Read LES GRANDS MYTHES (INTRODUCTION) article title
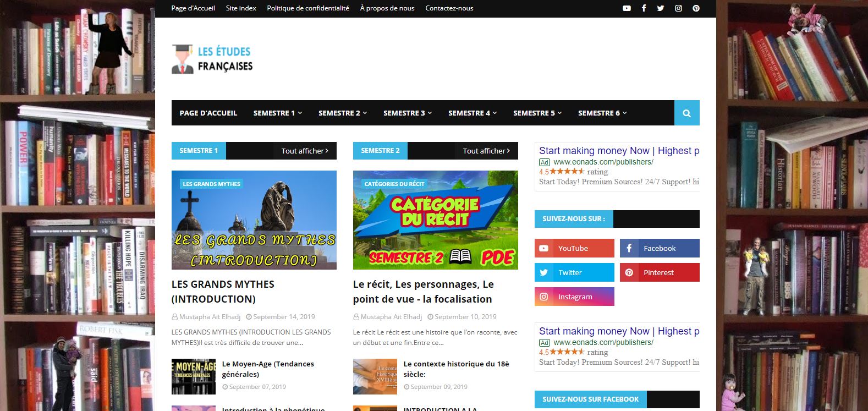 coord(223,292)
